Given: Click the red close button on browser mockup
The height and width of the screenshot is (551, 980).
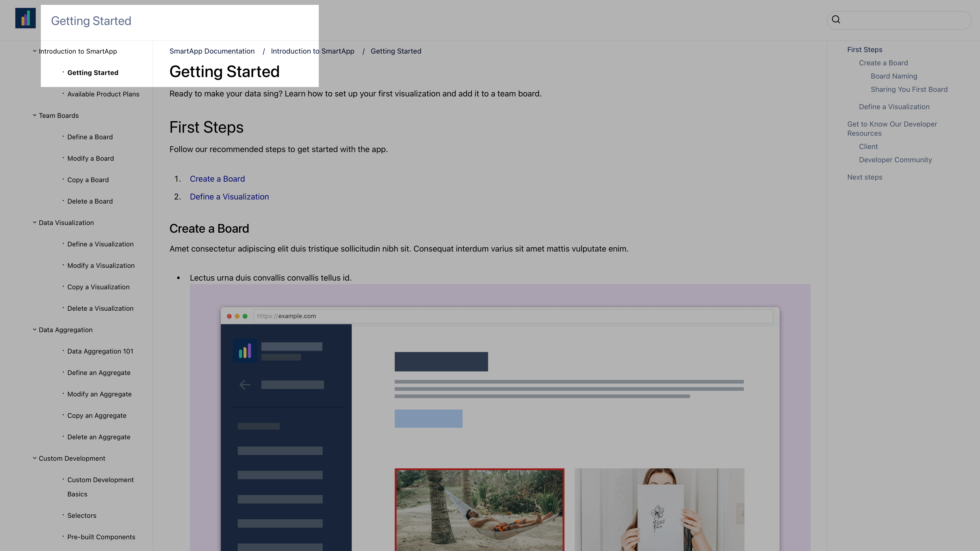Looking at the screenshot, I should (229, 316).
